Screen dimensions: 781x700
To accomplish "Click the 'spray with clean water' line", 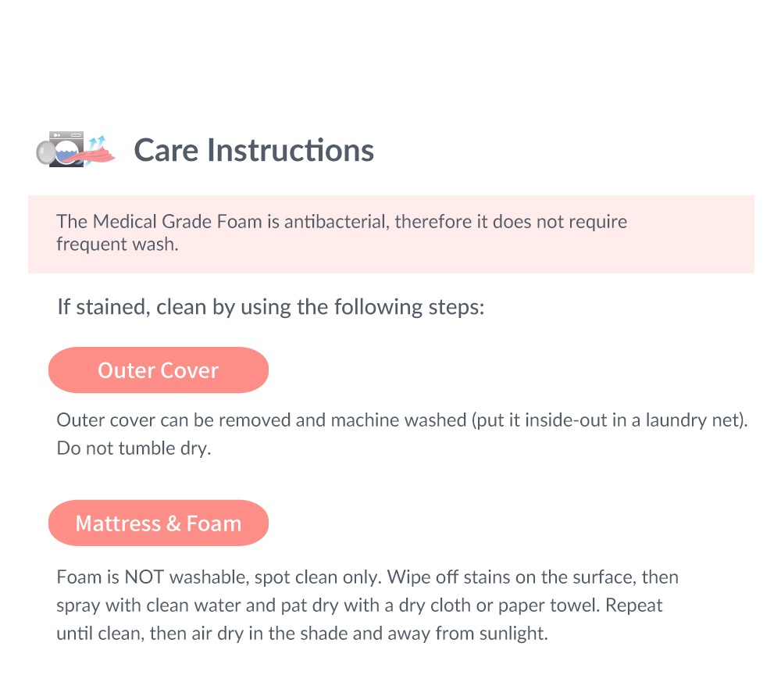I will [359, 605].
